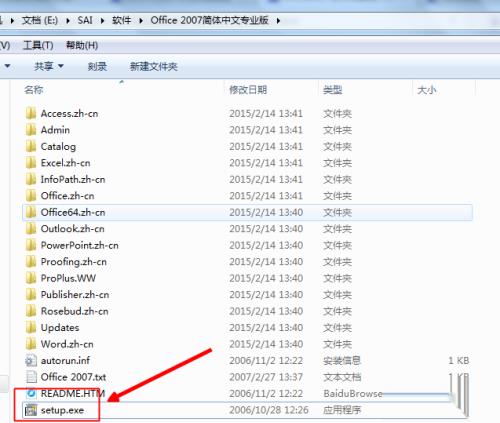Viewport: 500px width, 423px height.
Task: Open the 帮助(H) menu
Action: [82, 45]
